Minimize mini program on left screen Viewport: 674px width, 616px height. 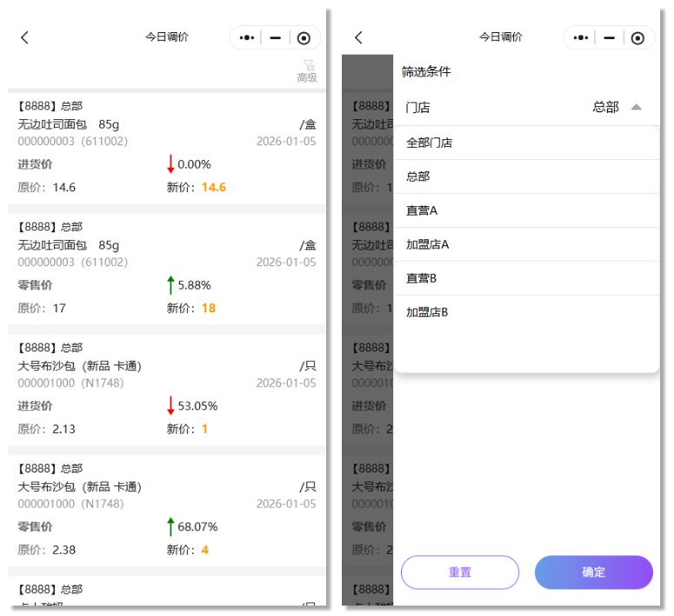tap(276, 37)
